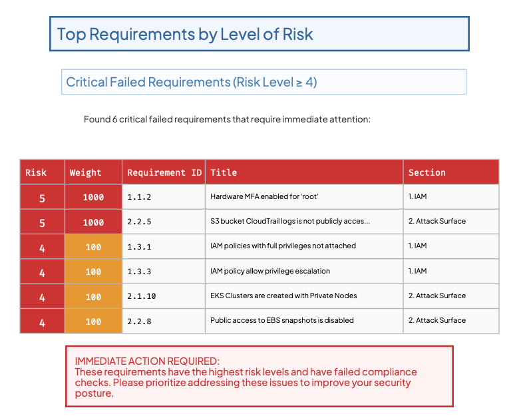The width and height of the screenshot is (519, 420).
Task: Select requirement ID 1.3.1 cell
Action: [164, 246]
